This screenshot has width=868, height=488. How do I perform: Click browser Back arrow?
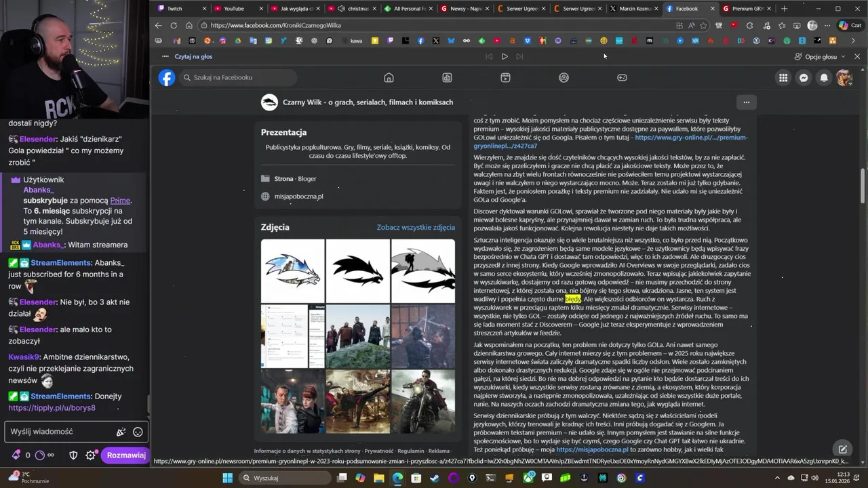tap(158, 25)
